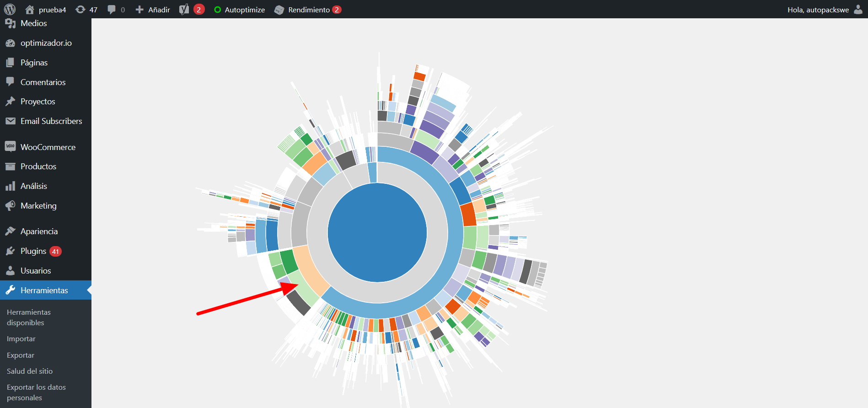Open Plugins with 41 updates badge
The width and height of the screenshot is (868, 408).
click(33, 251)
